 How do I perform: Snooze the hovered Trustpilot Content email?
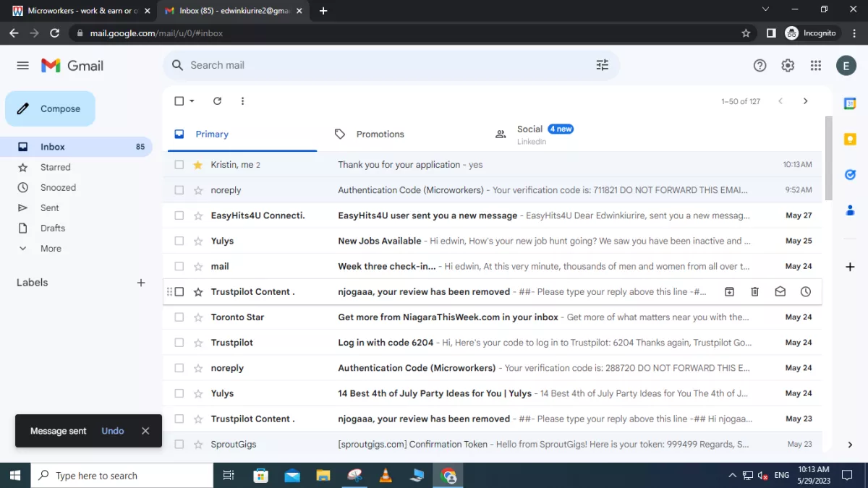(x=805, y=292)
